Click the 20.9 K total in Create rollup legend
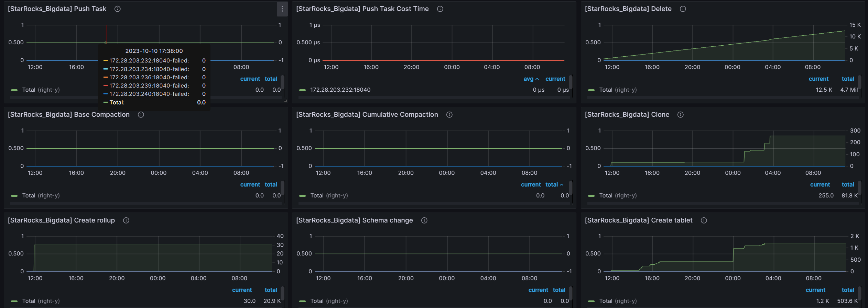 click(272, 301)
